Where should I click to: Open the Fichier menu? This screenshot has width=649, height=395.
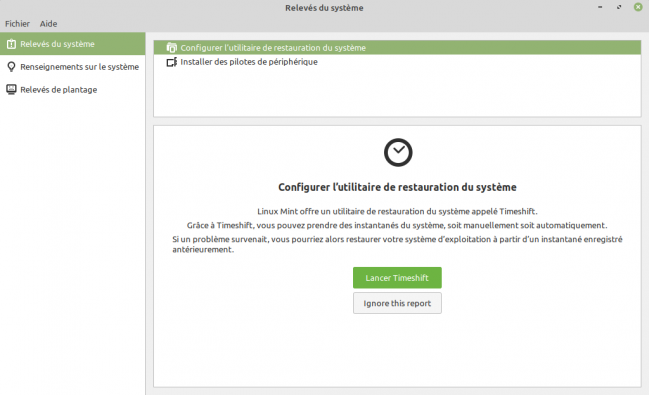(x=17, y=24)
